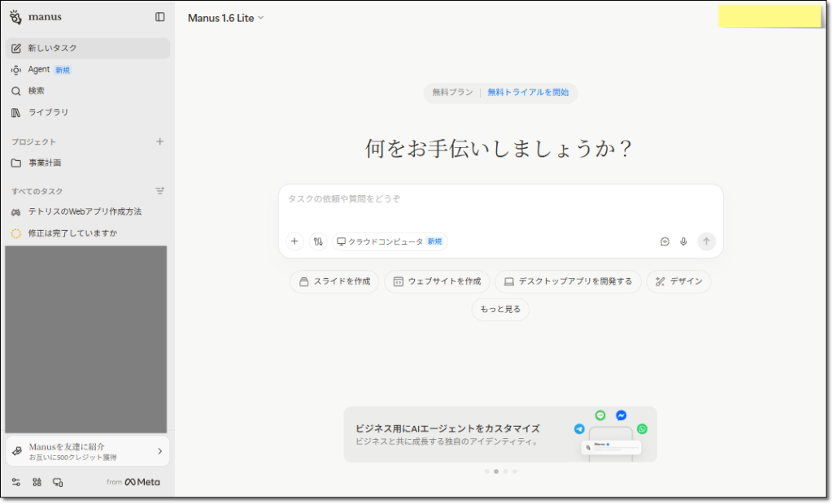Image resolution: width=833 pixels, height=504 pixels.
Task: Select the third carousel dot
Action: [x=506, y=471]
